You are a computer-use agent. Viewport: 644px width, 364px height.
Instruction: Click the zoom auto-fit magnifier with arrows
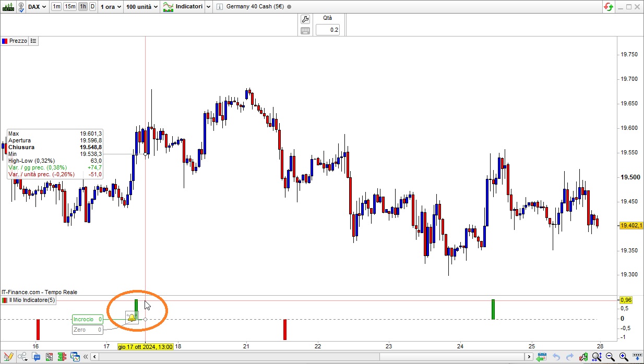(x=598, y=357)
